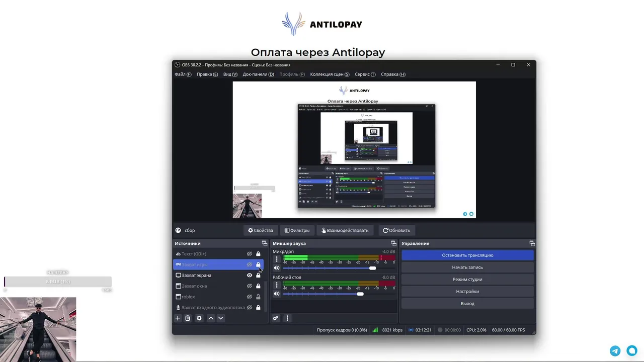Open Свойства for the selected source
The height and width of the screenshot is (362, 644).
(x=260, y=230)
